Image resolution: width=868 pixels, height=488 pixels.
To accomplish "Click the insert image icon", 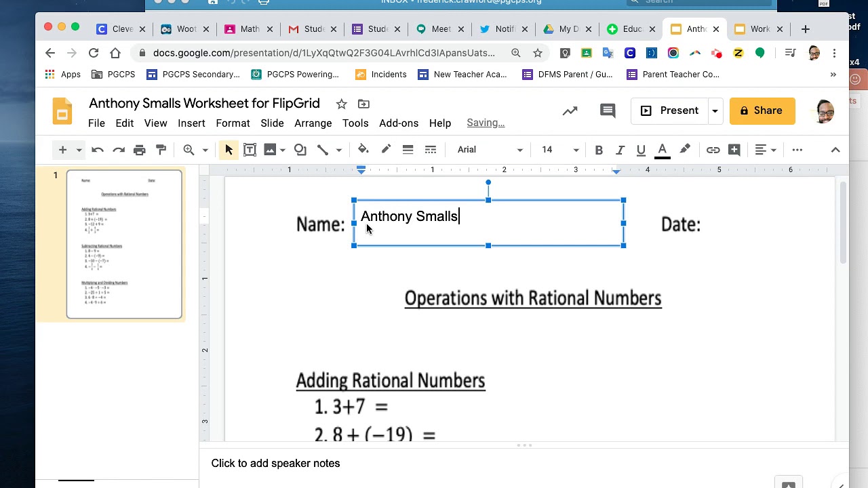I will (271, 150).
